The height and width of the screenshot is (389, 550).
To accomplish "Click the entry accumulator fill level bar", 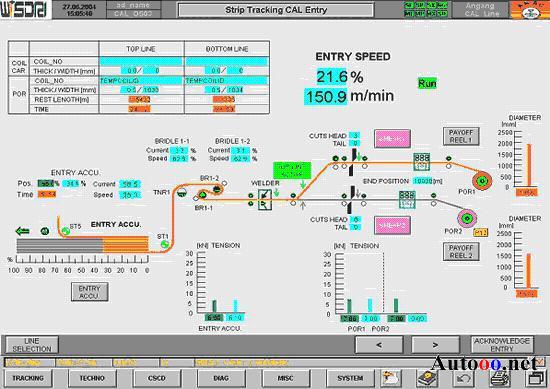I will [x=83, y=244].
